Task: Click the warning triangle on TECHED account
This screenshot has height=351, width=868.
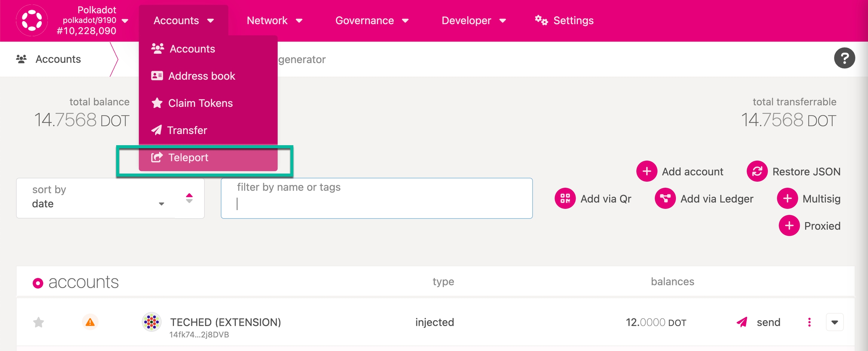Action: [x=90, y=322]
